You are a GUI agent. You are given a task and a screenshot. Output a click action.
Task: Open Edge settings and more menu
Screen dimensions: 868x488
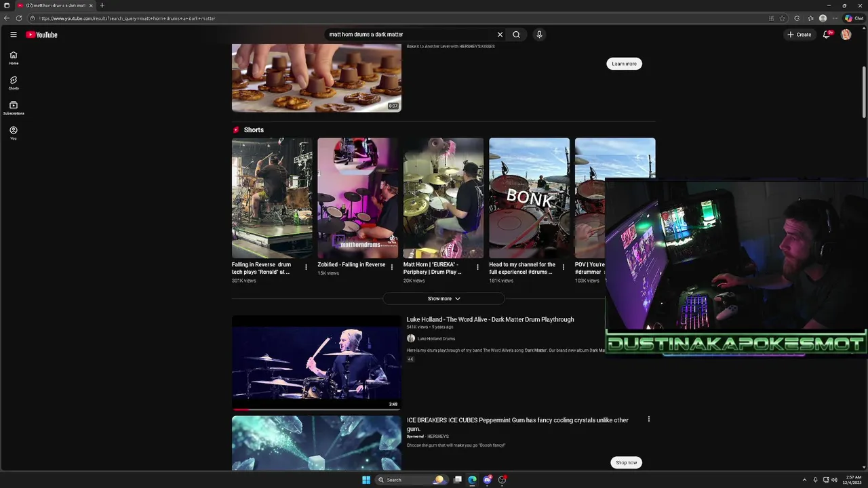click(835, 18)
